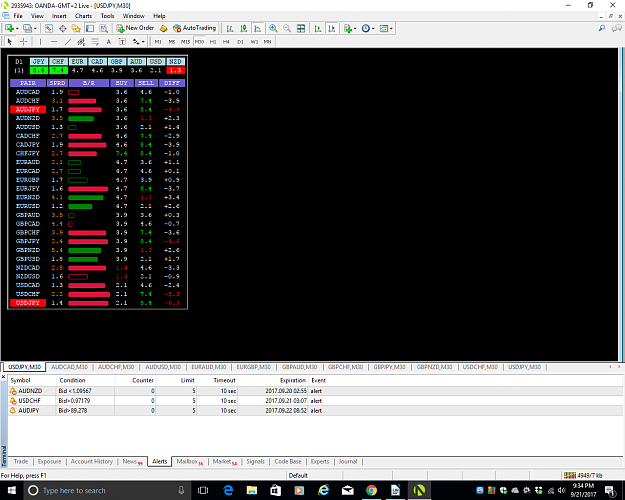Toggle chart shift icon
This screenshot has width=625, height=500.
point(331,28)
